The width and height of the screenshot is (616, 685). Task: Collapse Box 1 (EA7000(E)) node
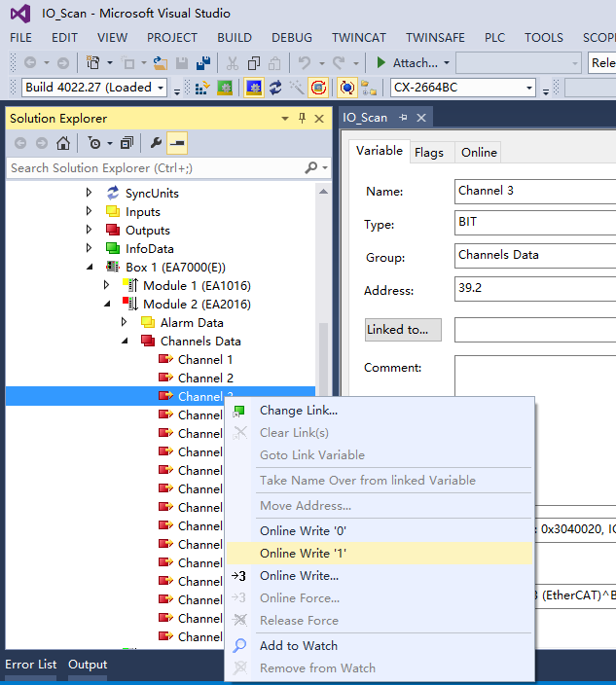pos(90,267)
